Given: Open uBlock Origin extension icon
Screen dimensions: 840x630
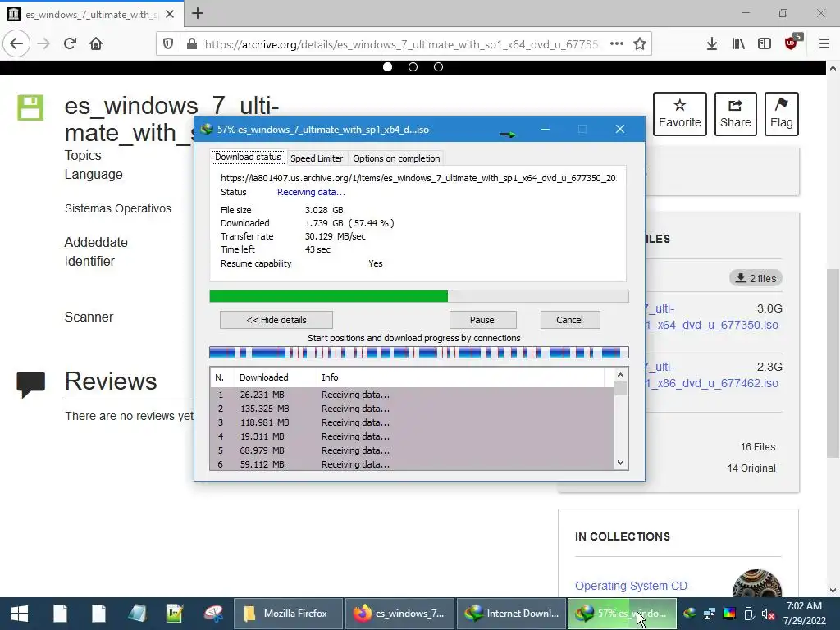Looking at the screenshot, I should click(792, 43).
